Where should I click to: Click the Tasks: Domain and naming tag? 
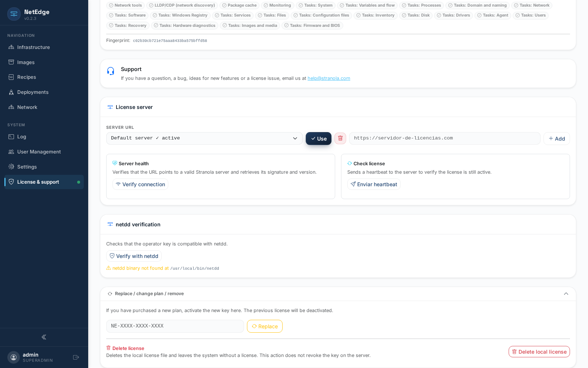(477, 6)
